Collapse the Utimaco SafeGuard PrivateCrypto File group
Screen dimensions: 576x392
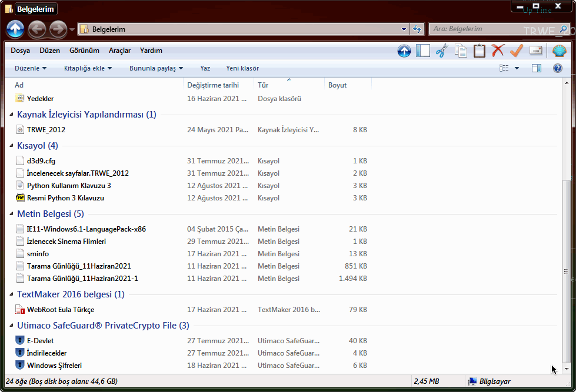click(x=11, y=326)
